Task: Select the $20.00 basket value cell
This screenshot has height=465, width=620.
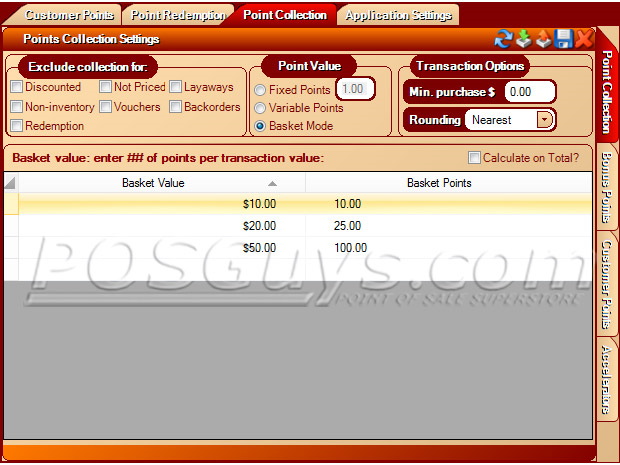Action: [x=162, y=226]
